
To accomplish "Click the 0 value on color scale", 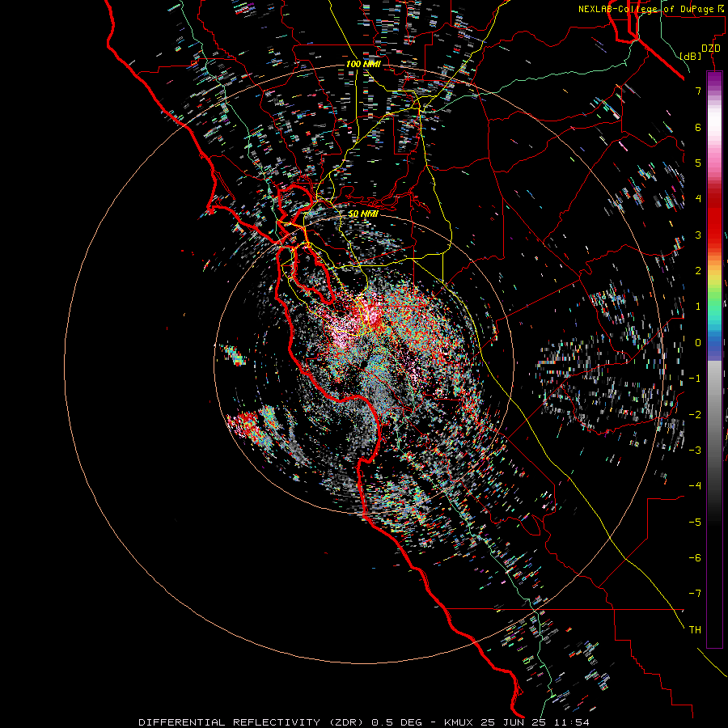I will click(698, 343).
